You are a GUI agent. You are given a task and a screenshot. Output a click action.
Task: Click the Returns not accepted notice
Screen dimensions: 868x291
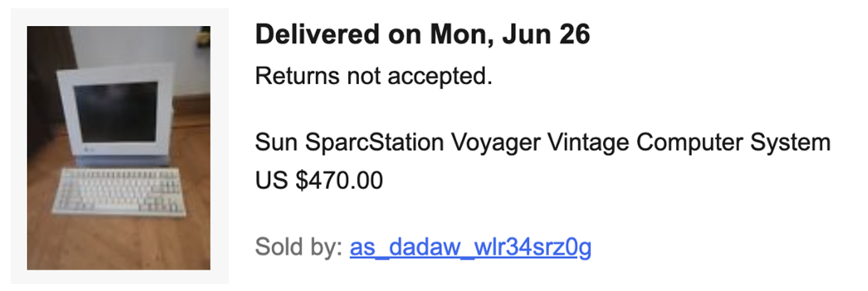point(374,77)
